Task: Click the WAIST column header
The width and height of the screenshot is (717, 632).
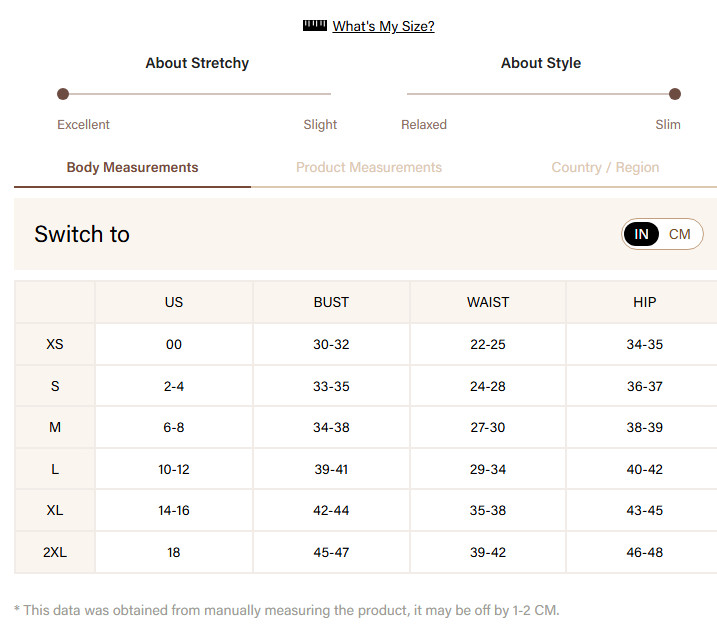Action: tap(488, 302)
